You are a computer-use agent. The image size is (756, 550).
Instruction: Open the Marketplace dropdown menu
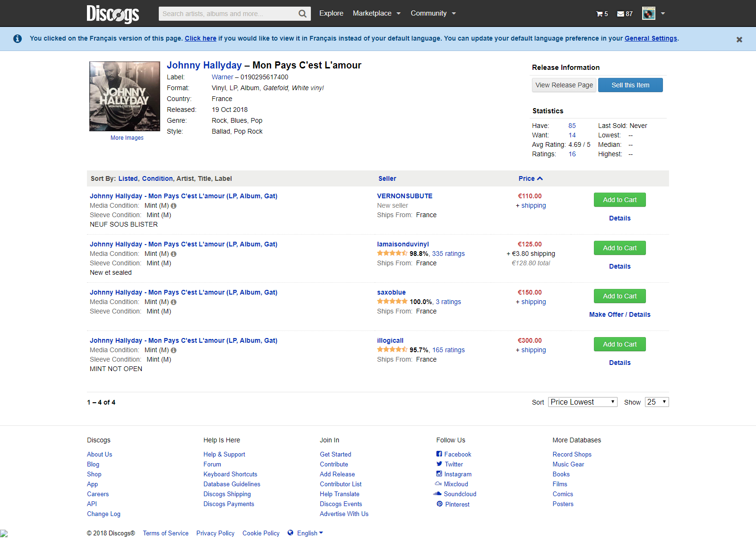point(377,13)
